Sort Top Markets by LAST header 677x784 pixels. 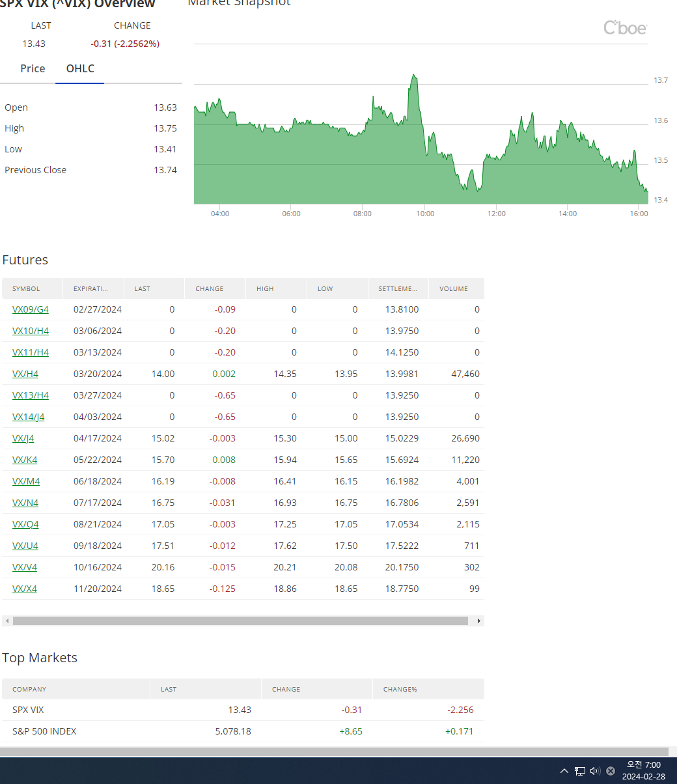pos(206,689)
